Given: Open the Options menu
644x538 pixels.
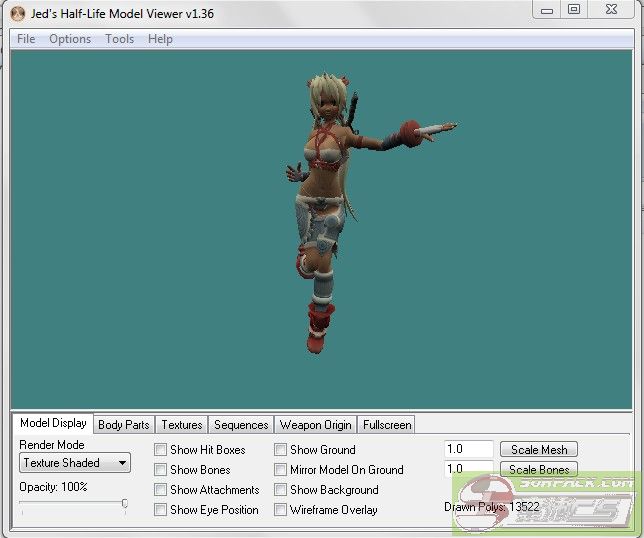Looking at the screenshot, I should pyautogui.click(x=70, y=39).
